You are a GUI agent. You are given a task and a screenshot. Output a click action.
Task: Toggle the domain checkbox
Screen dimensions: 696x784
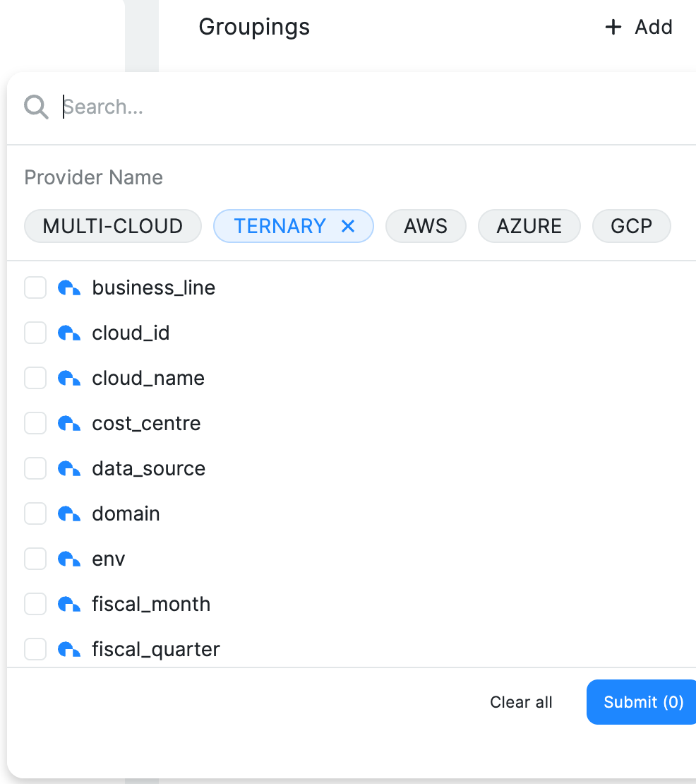pyautogui.click(x=35, y=513)
